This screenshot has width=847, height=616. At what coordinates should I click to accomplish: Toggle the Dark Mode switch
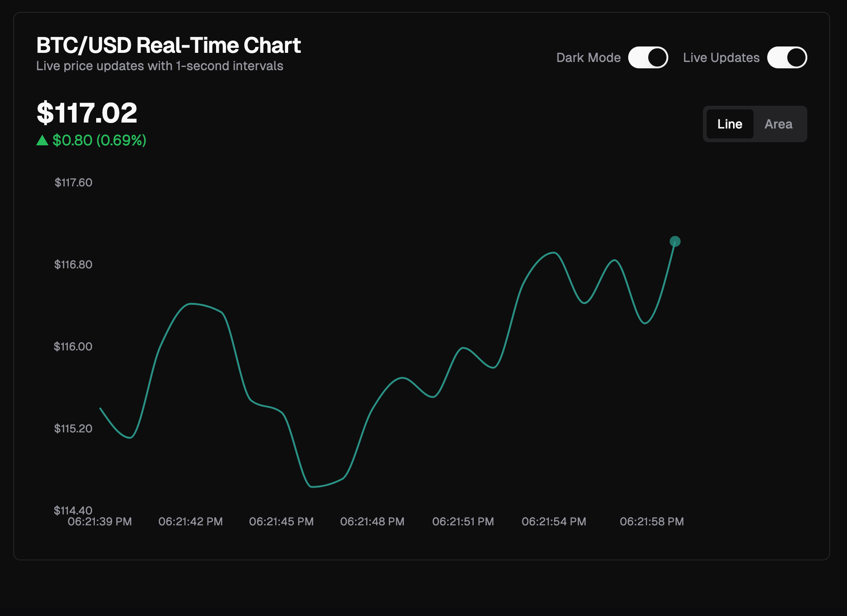click(648, 58)
